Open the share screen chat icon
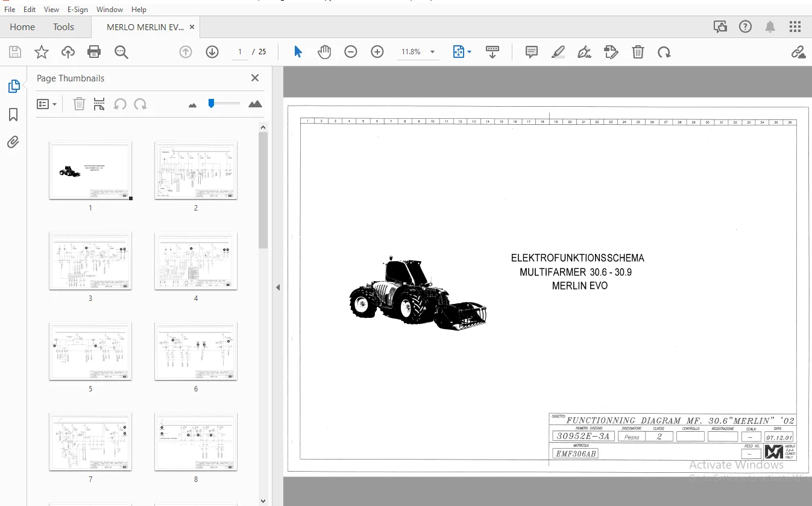The image size is (812, 506). pos(720,27)
